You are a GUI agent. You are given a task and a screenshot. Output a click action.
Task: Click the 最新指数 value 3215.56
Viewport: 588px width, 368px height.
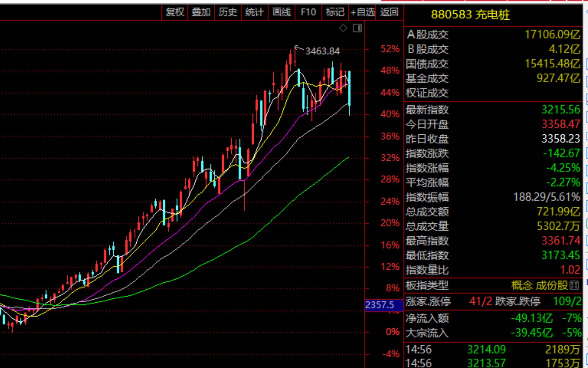pyautogui.click(x=561, y=109)
